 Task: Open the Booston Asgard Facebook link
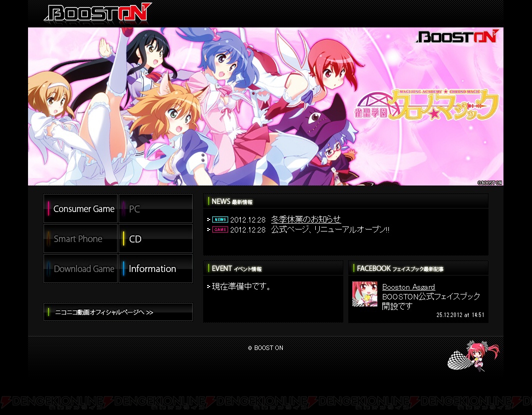(408, 287)
